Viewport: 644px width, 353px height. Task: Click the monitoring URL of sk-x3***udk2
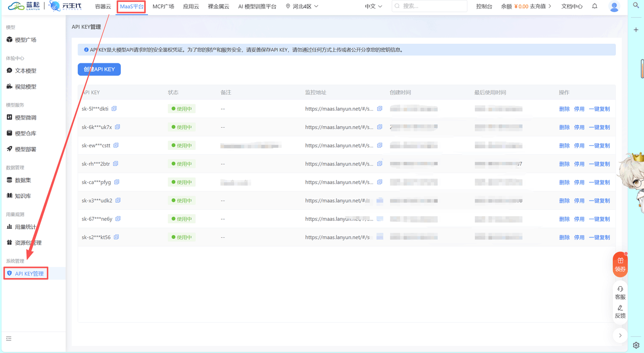click(338, 201)
